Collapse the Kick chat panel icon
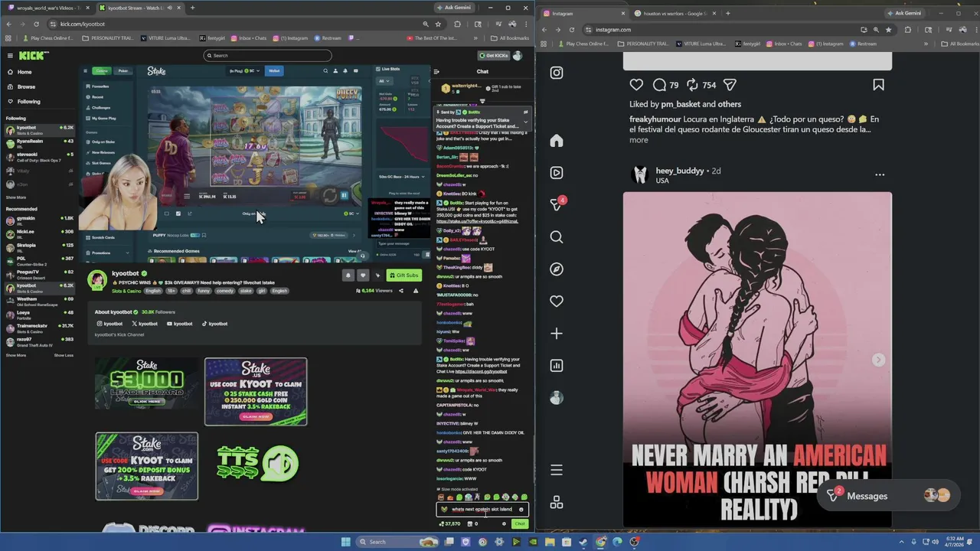 pyautogui.click(x=436, y=71)
